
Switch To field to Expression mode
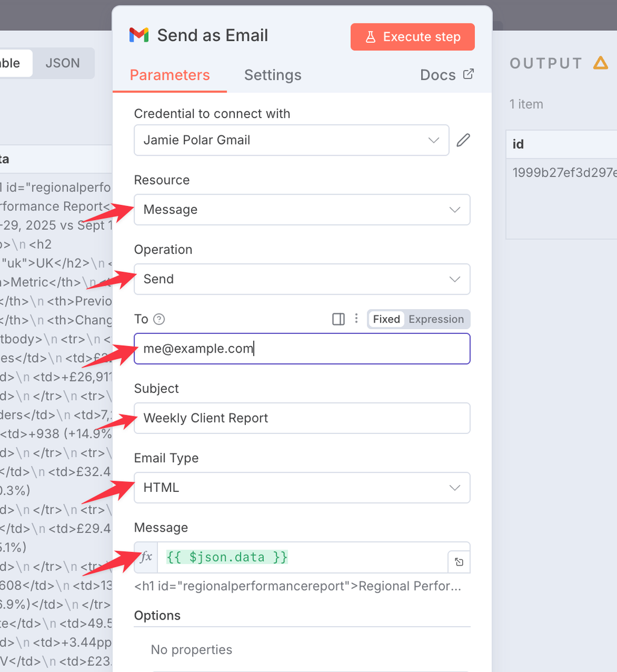pos(436,319)
